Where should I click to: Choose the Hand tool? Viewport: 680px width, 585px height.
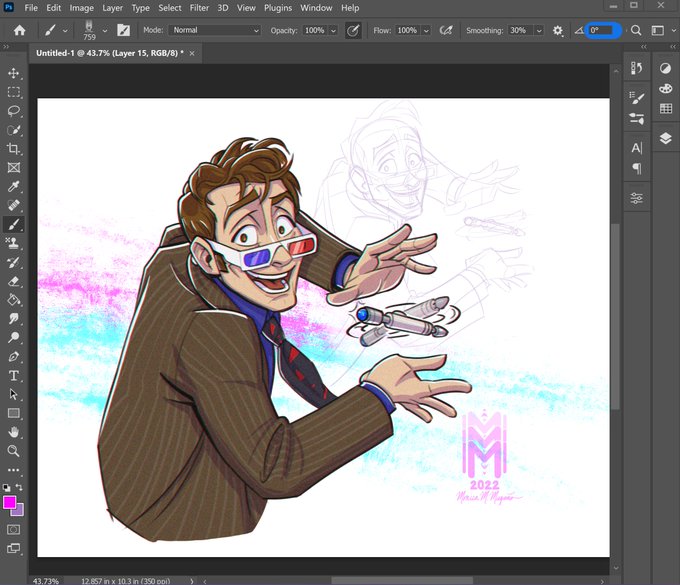(13, 432)
